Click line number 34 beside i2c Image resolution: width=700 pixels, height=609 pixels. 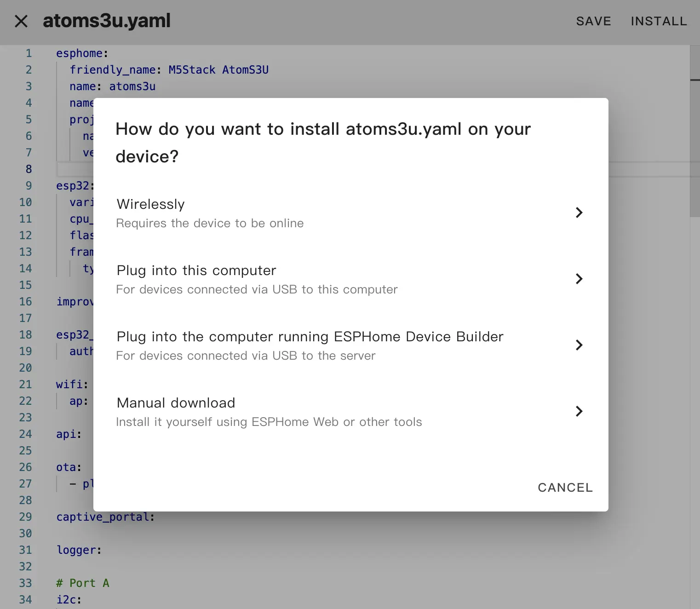click(26, 600)
